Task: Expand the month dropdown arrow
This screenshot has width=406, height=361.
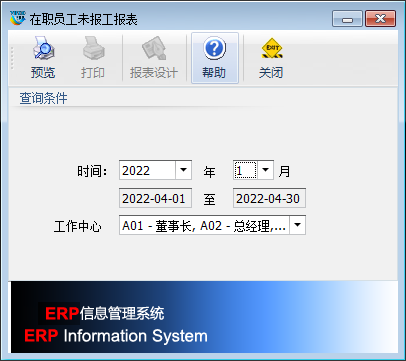Action: point(265,170)
